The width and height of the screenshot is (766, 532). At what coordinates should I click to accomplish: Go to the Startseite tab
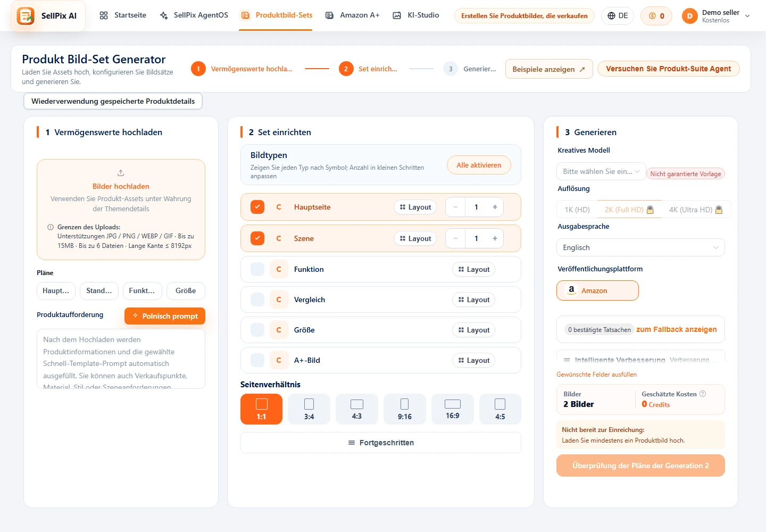pyautogui.click(x=123, y=15)
